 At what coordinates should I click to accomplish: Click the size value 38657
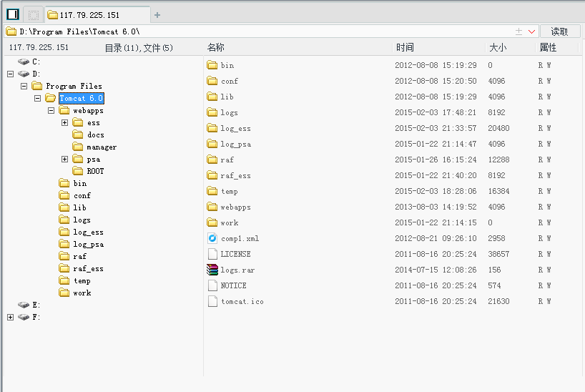pos(498,254)
